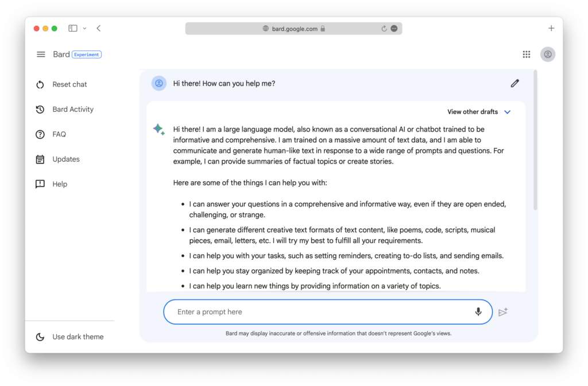The width and height of the screenshot is (588, 386).
Task: Toggle Use dark theme
Action: 69,337
